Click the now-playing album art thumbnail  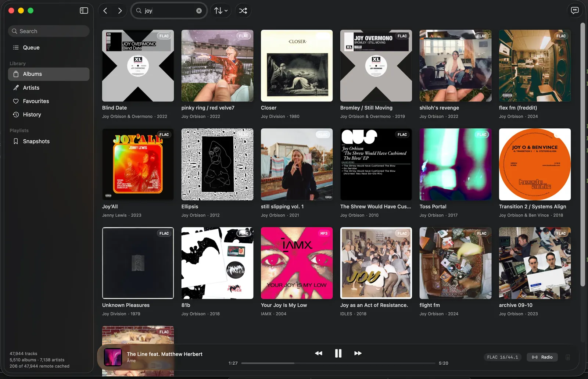coord(113,357)
